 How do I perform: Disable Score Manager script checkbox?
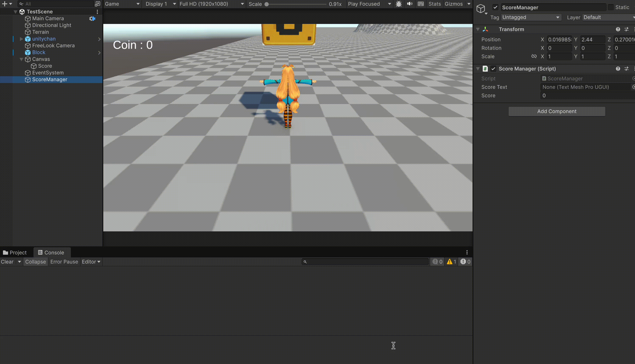click(x=493, y=69)
